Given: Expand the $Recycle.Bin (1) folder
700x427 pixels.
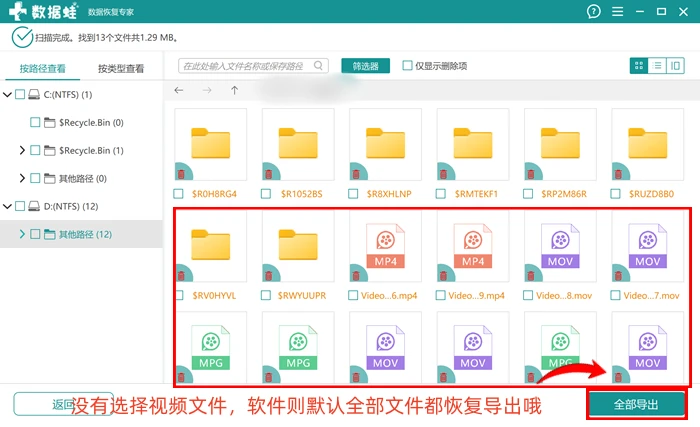Looking at the screenshot, I should [x=22, y=150].
